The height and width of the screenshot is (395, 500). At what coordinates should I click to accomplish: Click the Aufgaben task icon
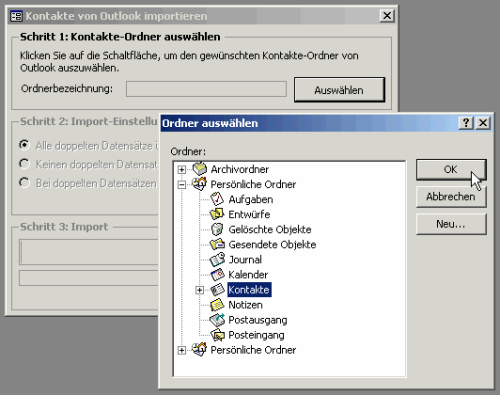(217, 199)
